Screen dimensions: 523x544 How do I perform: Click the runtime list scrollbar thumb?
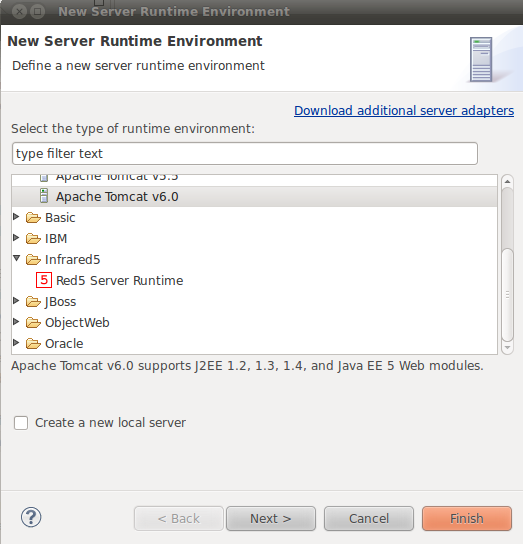[507, 294]
